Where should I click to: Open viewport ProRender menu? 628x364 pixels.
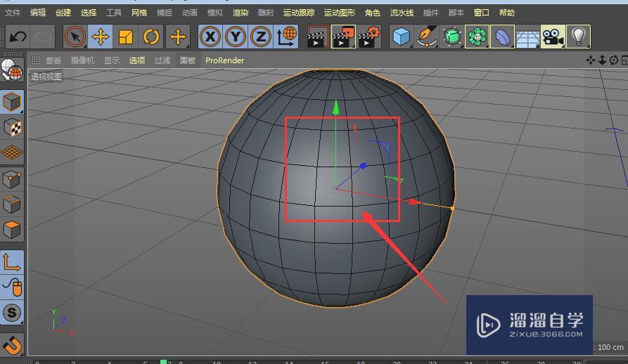(224, 60)
